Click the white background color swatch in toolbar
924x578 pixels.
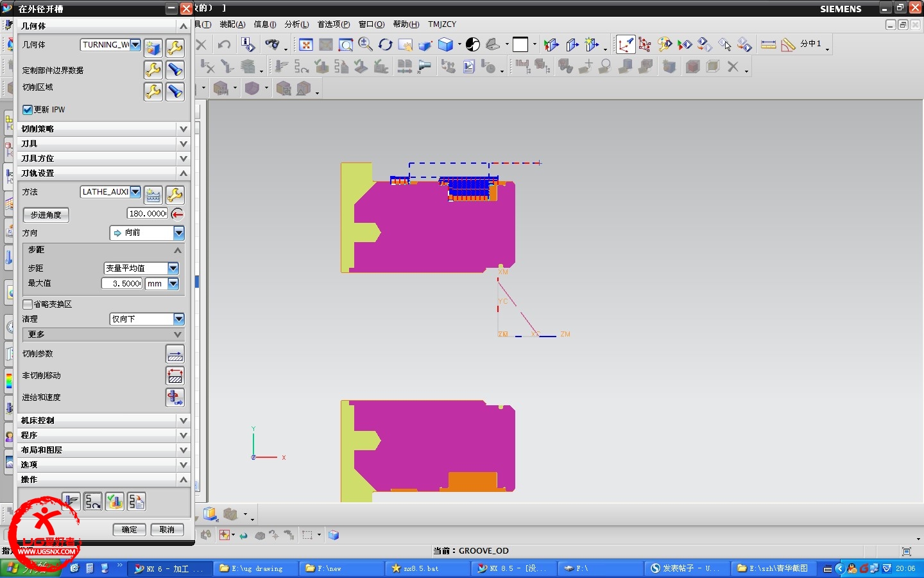click(520, 44)
